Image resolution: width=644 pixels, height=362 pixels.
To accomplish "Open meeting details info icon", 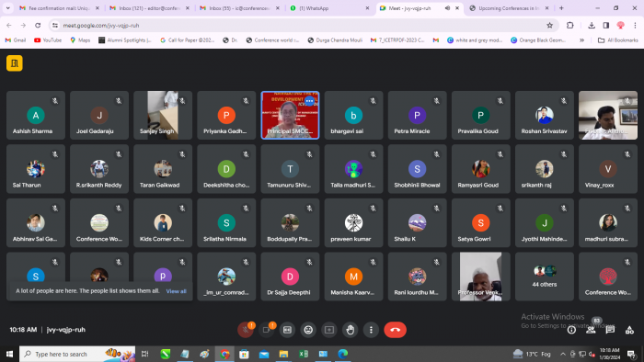I will pos(571,330).
